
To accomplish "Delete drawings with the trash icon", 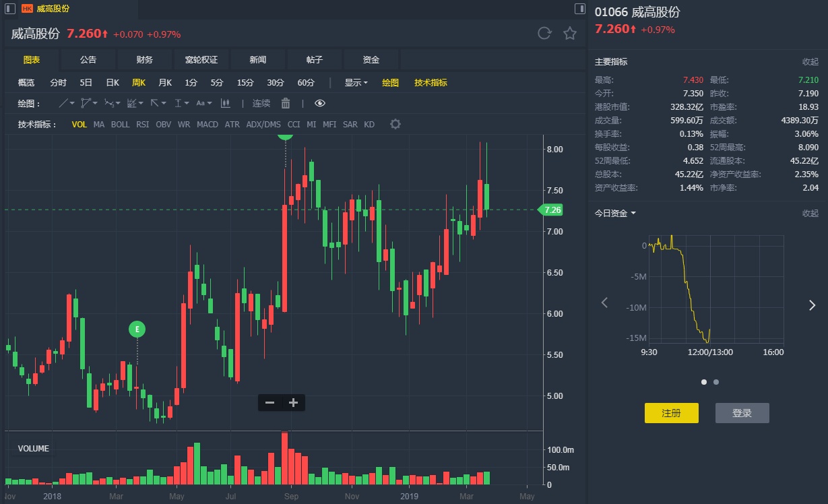I will pyautogui.click(x=286, y=103).
